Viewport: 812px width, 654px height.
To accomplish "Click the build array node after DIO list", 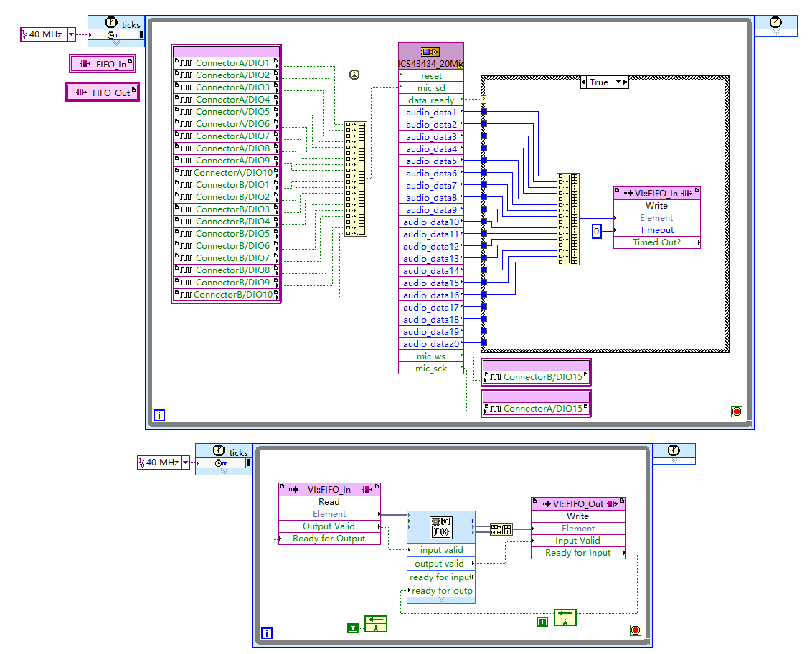I will point(356,179).
